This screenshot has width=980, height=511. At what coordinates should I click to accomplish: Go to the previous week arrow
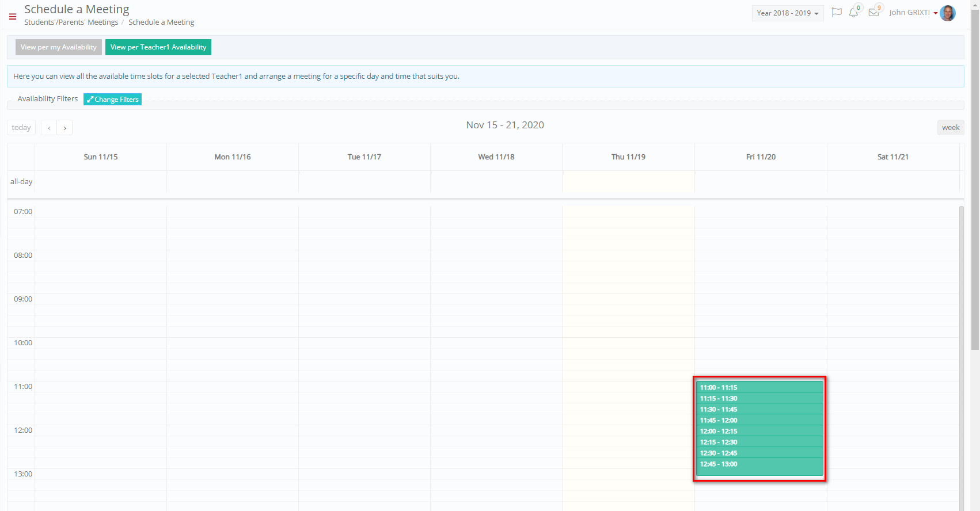49,128
